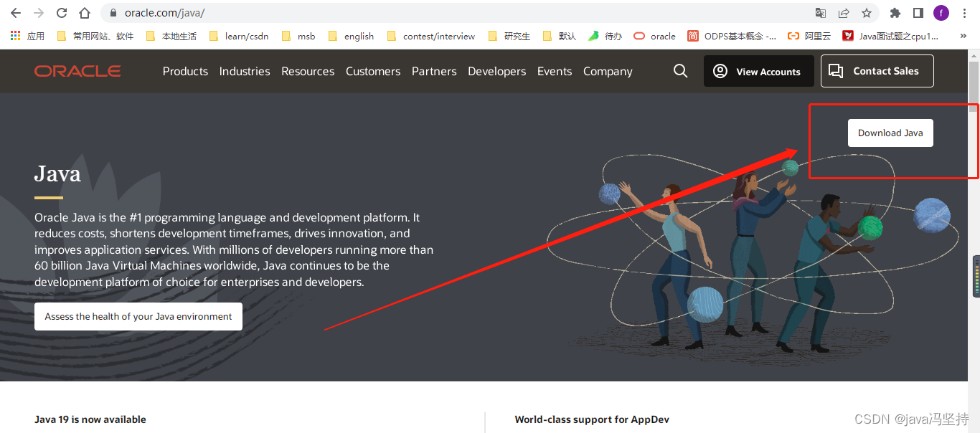Click the Contact Sales button
This screenshot has height=433, width=980.
point(877,71)
